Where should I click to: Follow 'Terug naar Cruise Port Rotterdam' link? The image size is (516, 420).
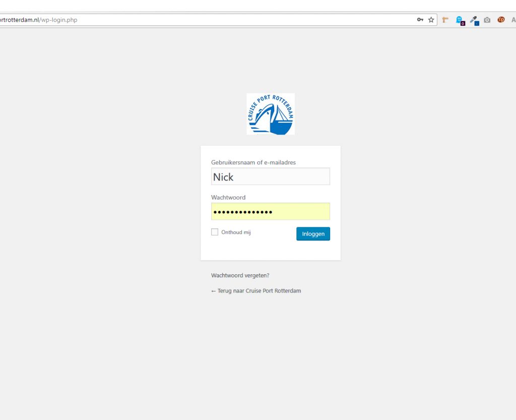pos(256,291)
